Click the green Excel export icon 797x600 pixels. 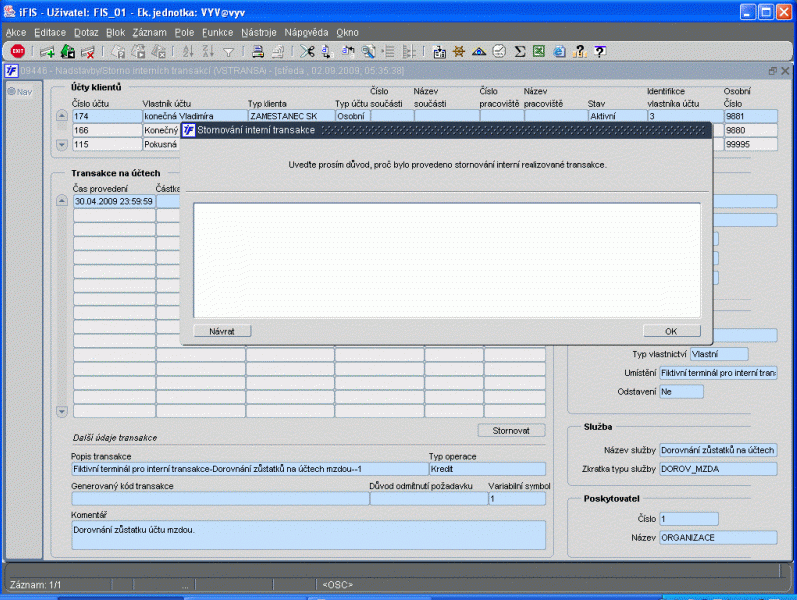(539, 51)
